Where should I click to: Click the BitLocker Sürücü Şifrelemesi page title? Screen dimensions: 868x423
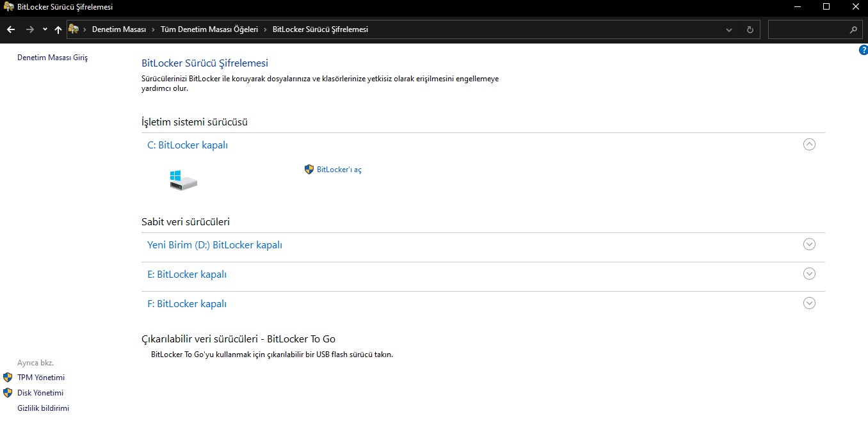tap(205, 63)
